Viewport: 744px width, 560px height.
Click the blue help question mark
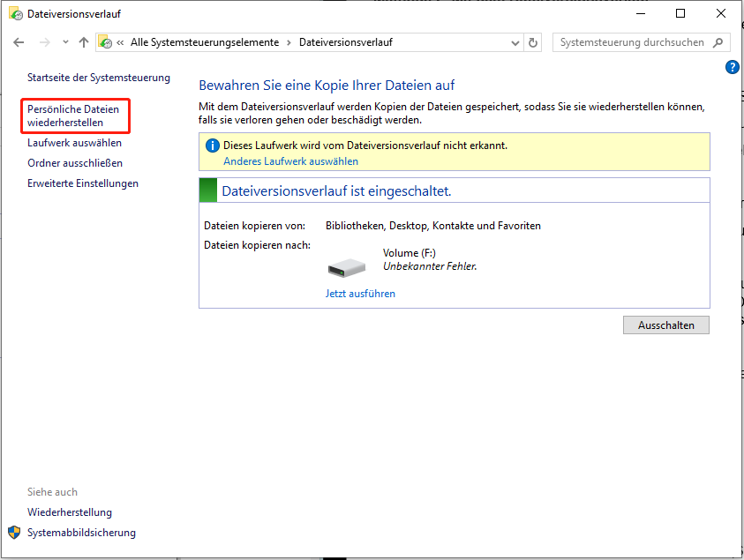click(733, 67)
